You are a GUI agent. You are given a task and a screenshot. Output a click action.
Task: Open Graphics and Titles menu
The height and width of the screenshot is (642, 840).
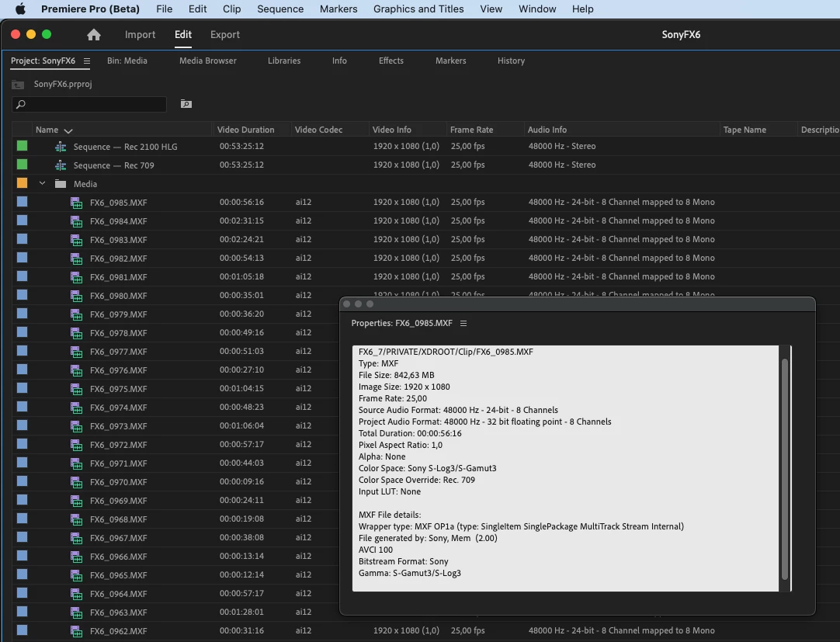click(x=418, y=9)
